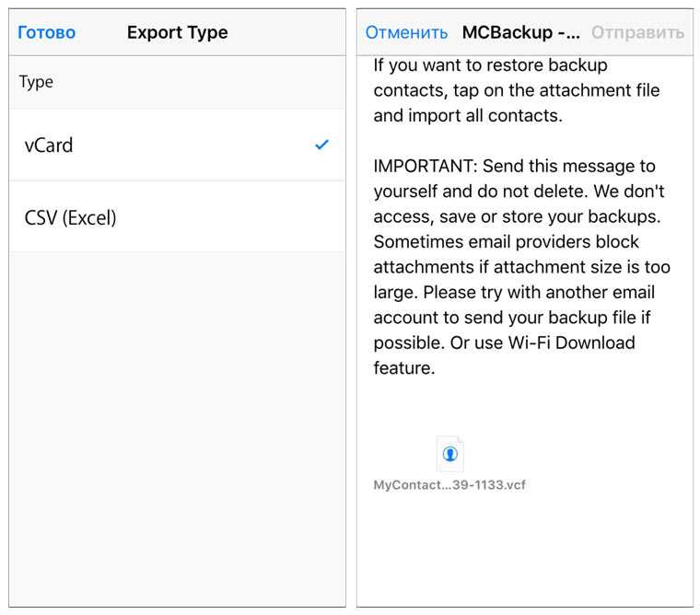This screenshot has width=700, height=615.
Task: Click the restore backup contacts paragraph
Action: [x=517, y=90]
